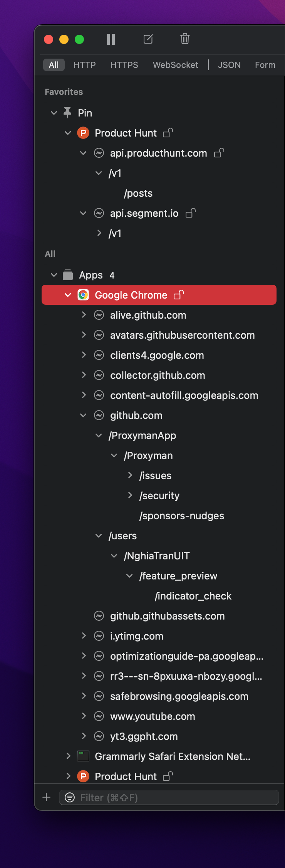Select the /posts endpoint under api.producthunt.com

pos(139,193)
